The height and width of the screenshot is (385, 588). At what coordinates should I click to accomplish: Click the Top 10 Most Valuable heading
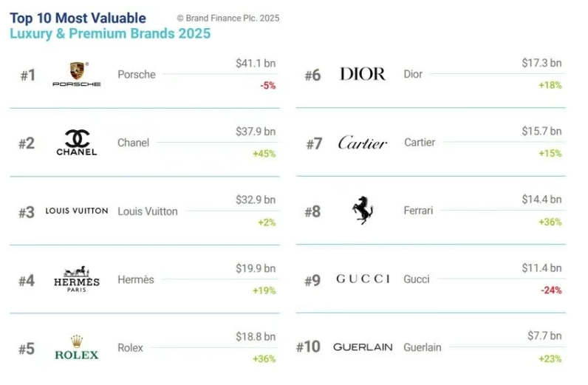78,18
